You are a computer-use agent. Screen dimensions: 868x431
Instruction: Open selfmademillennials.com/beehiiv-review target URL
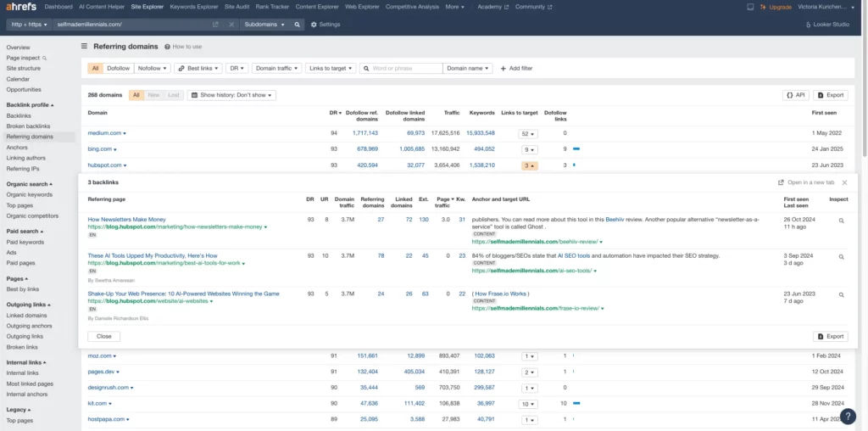point(535,242)
